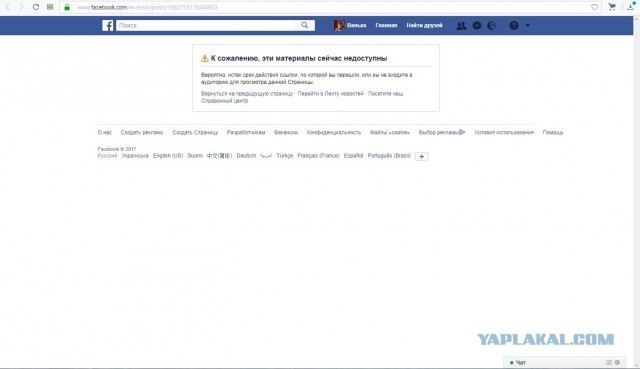
Task: Open Конфиденциальность footer link
Action: point(334,132)
